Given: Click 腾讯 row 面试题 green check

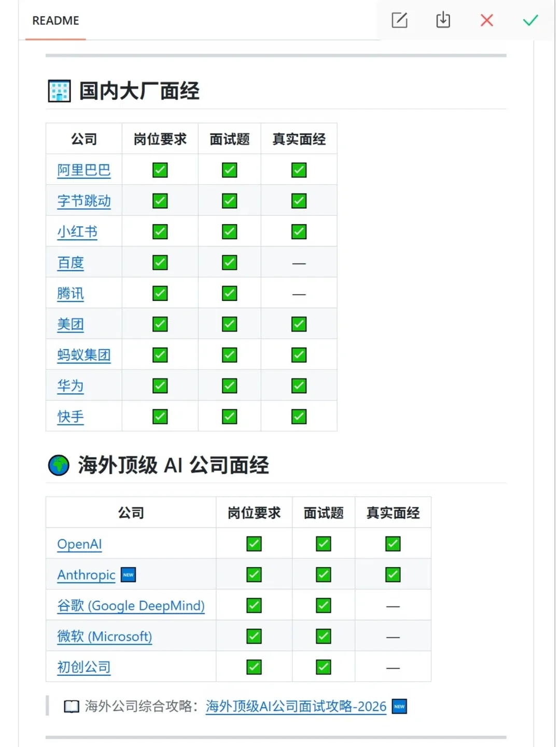Looking at the screenshot, I should (230, 294).
